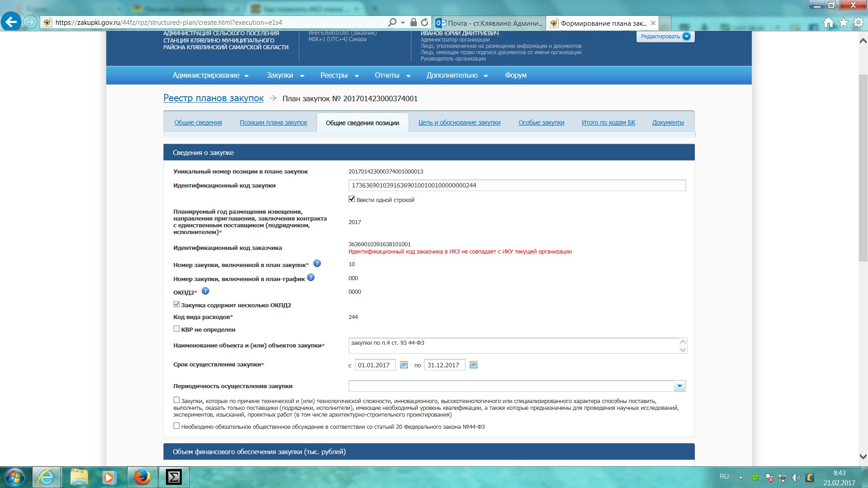This screenshot has width=868, height=488.
Task: Open 'Цель и обоснование закупки' tab
Action: point(459,122)
